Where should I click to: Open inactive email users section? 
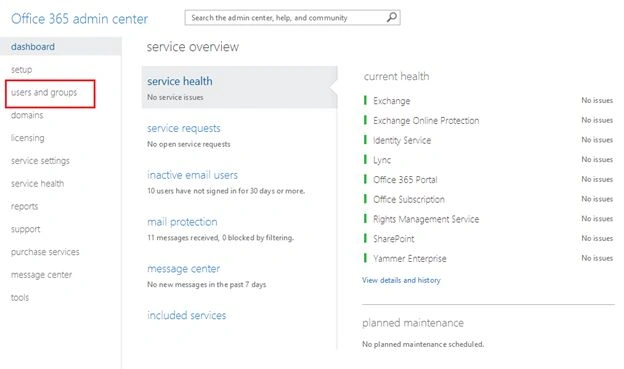[192, 175]
